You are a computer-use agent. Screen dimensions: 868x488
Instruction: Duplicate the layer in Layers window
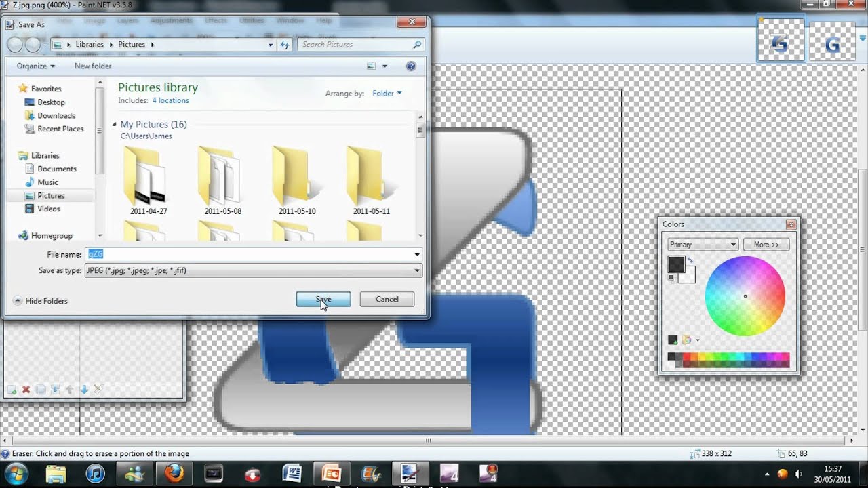41,390
